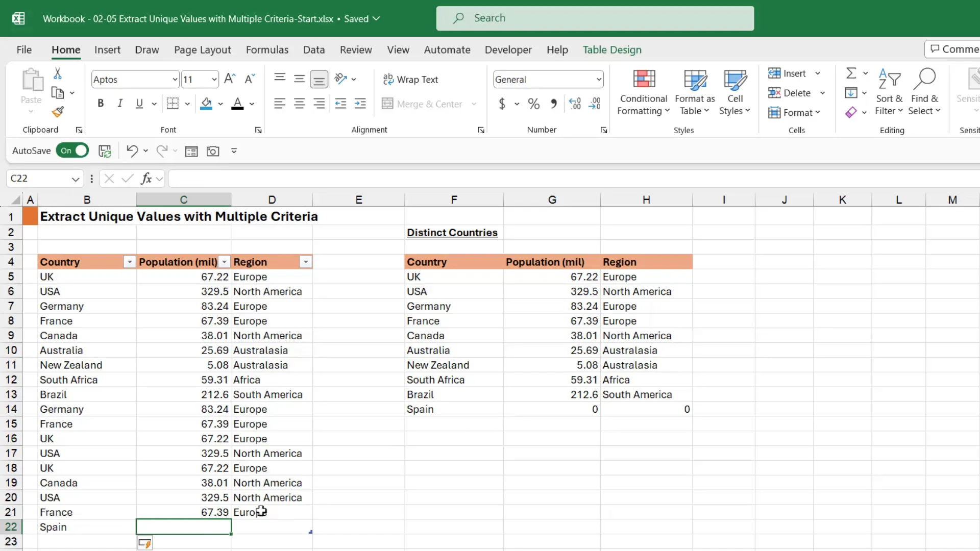Decrease indent

pyautogui.click(x=340, y=104)
